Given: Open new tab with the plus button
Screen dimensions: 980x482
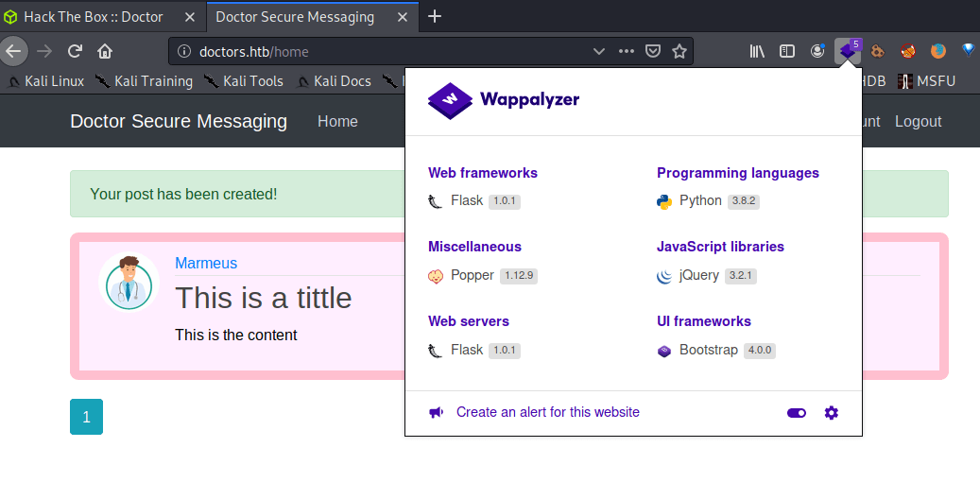Looking at the screenshot, I should [x=435, y=16].
